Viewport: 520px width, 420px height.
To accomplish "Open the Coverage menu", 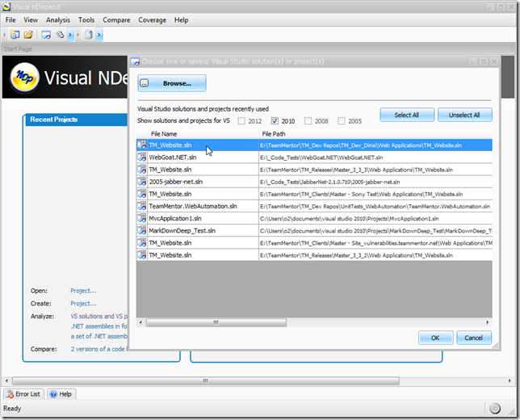I will pyautogui.click(x=152, y=19).
